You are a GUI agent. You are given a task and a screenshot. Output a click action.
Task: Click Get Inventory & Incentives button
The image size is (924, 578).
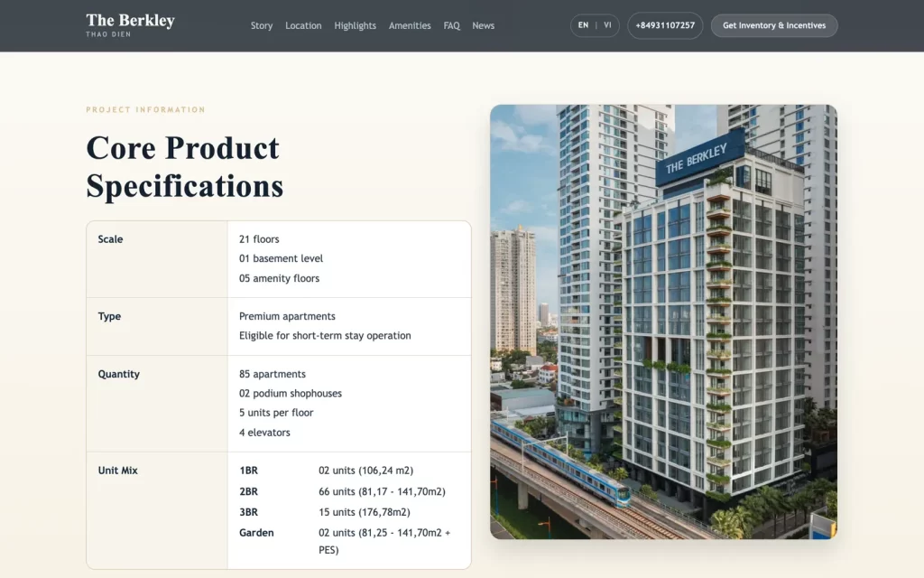(x=773, y=25)
